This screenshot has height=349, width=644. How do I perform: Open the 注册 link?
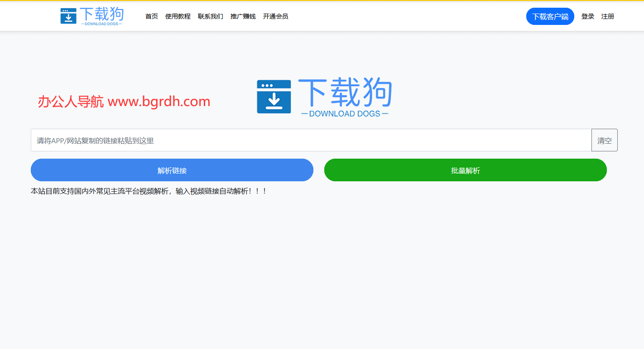pyautogui.click(x=608, y=16)
